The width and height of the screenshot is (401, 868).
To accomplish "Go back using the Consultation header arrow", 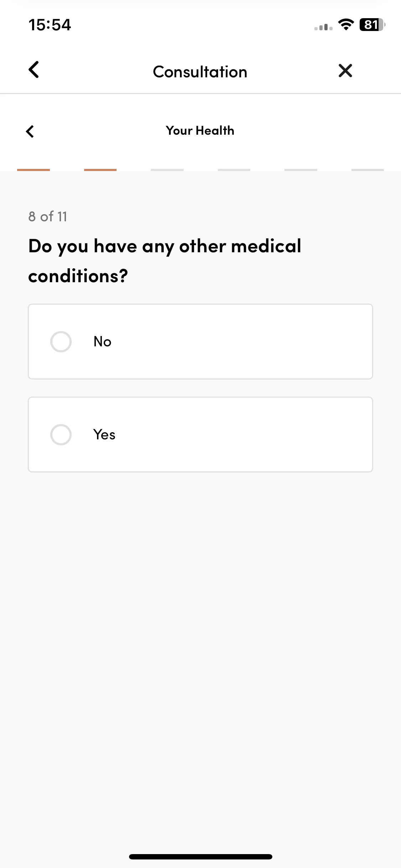I will (x=34, y=70).
